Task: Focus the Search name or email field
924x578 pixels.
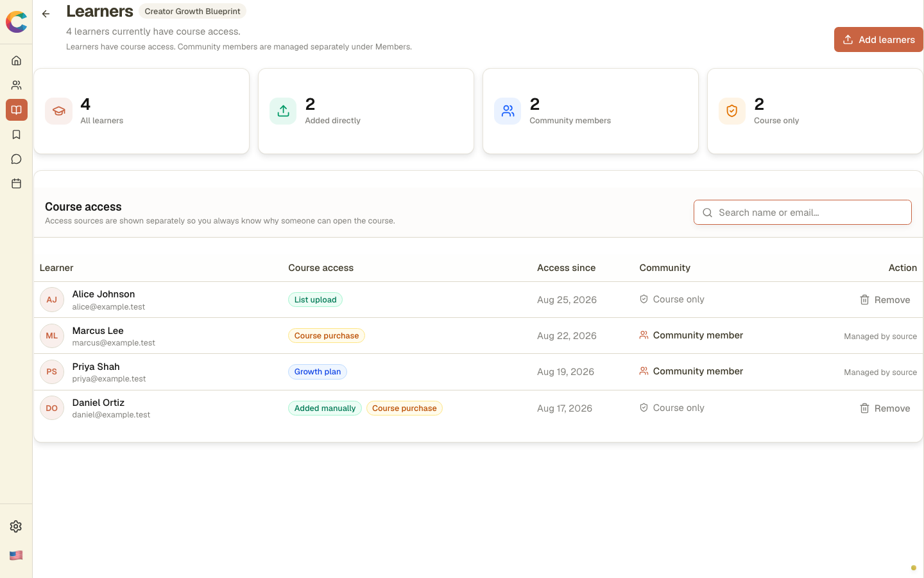Action: click(x=803, y=213)
